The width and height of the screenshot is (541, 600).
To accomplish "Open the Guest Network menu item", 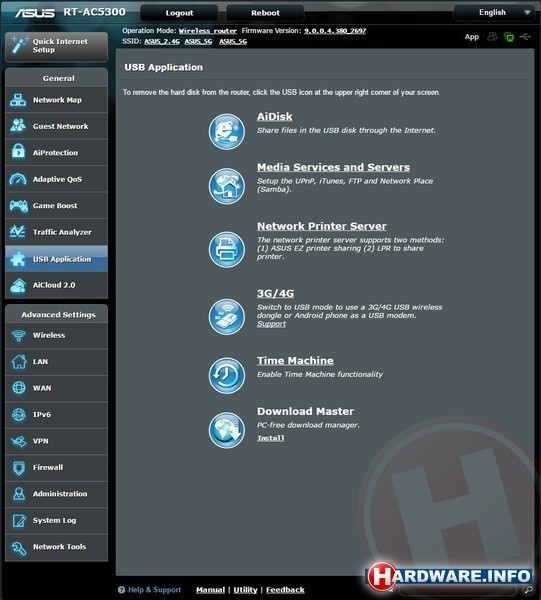I will [57, 126].
